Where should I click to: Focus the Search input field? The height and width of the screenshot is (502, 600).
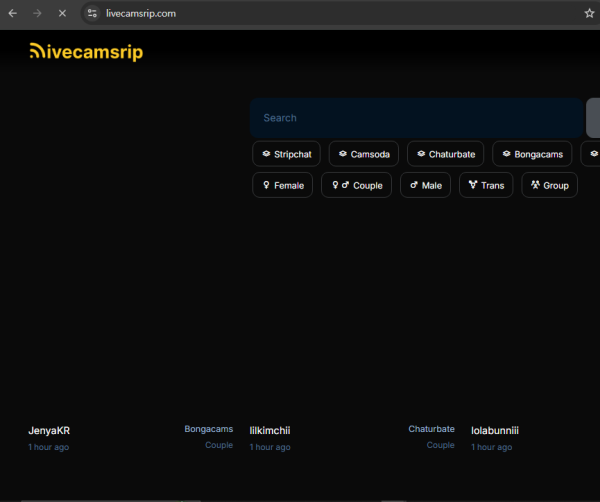tap(416, 118)
